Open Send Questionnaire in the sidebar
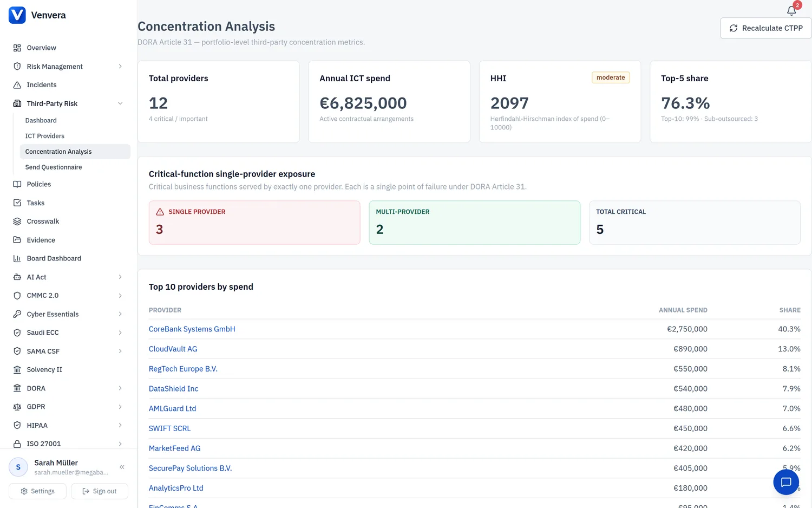This screenshot has height=508, width=812. point(75,167)
